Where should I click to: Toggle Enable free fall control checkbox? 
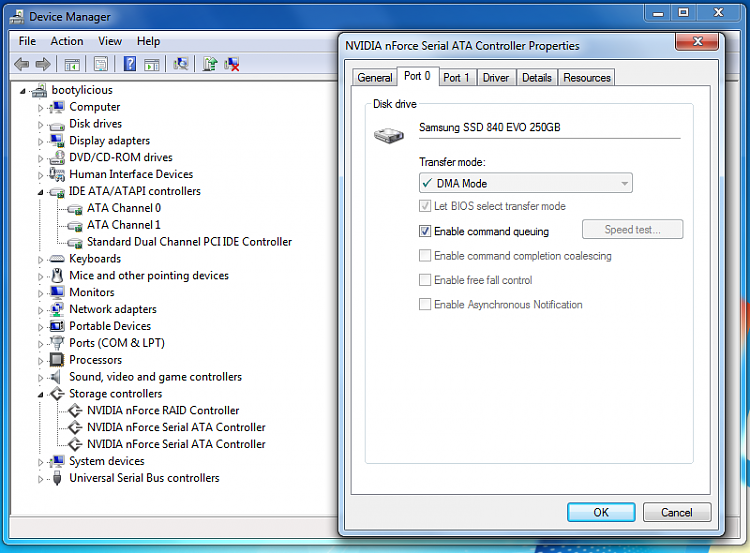pyautogui.click(x=425, y=280)
